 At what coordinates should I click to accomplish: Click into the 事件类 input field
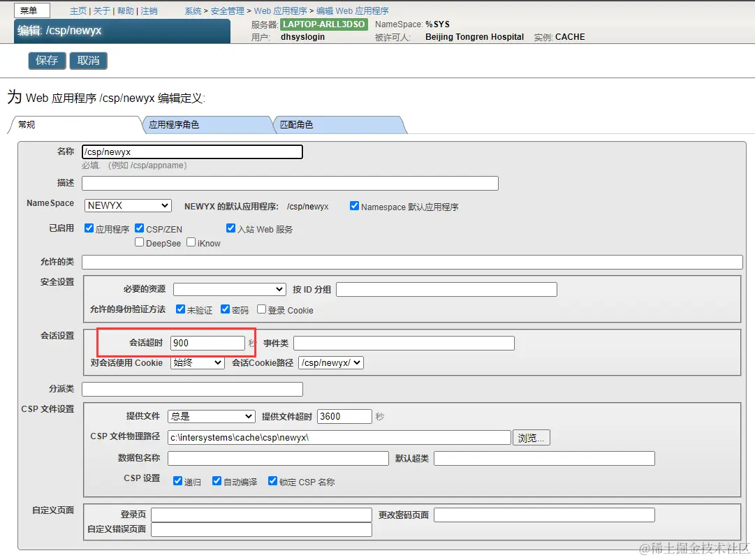(404, 344)
